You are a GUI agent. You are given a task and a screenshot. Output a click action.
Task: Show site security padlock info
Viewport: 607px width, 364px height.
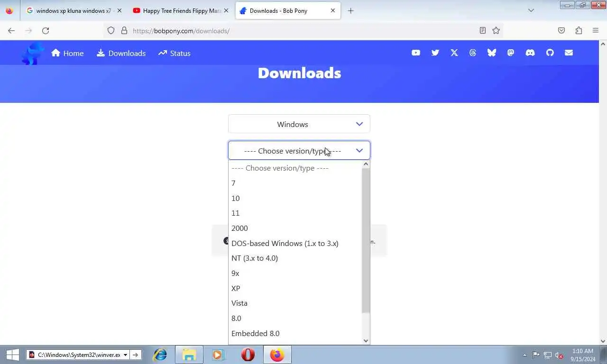click(124, 30)
